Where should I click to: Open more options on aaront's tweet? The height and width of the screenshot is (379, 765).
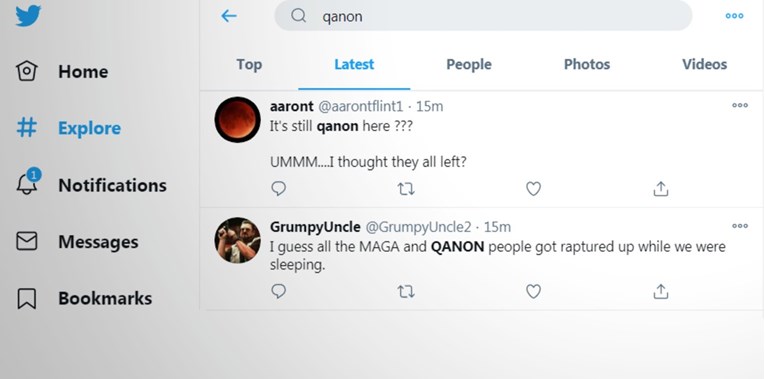point(740,105)
